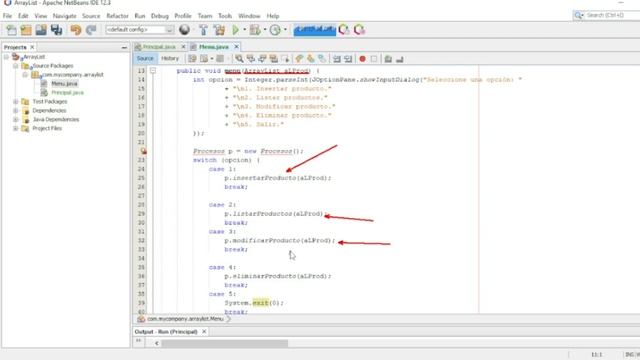The width and height of the screenshot is (640, 360).
Task: Expand the Dependencies folder
Action: click(16, 110)
